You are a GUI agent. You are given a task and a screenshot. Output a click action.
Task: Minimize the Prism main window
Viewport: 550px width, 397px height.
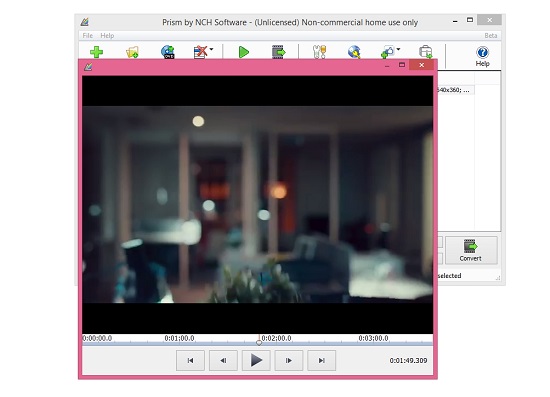pyautogui.click(x=455, y=21)
